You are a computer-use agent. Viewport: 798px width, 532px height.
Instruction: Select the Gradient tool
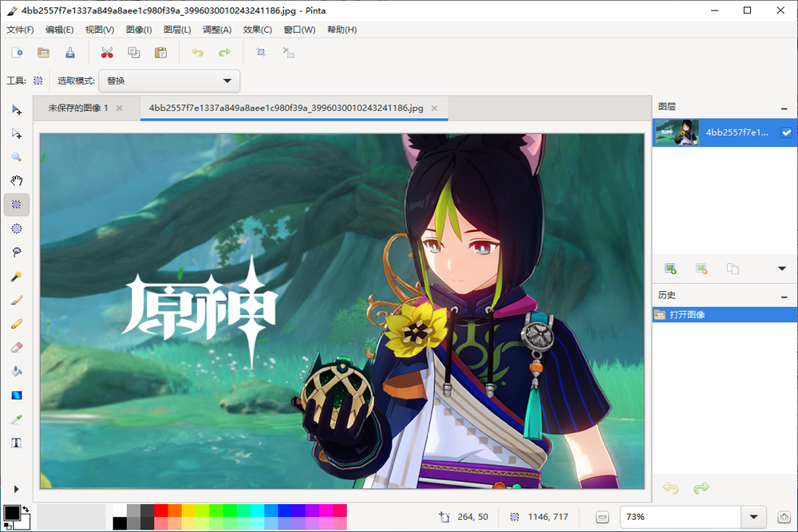(x=16, y=395)
